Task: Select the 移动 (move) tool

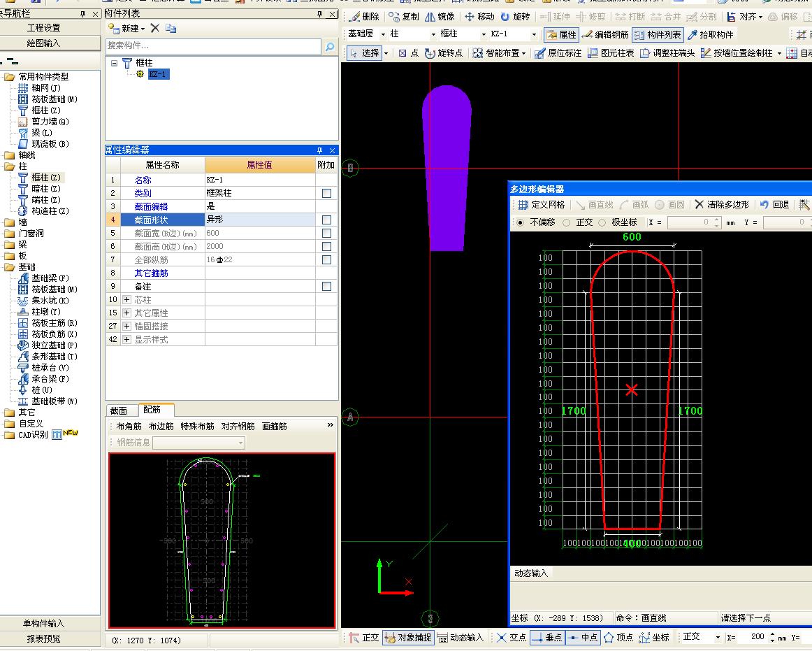Action: pos(479,17)
